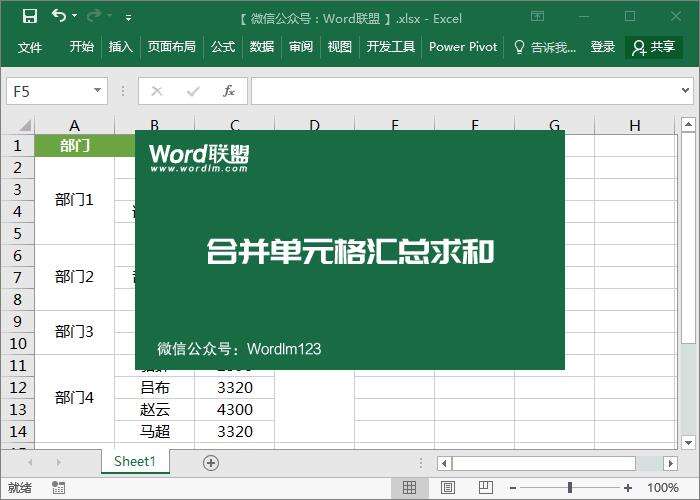Screen dimensions: 700x500
Task: Open the Customize Quick Access Toolbar dropdown
Action: [x=128, y=17]
